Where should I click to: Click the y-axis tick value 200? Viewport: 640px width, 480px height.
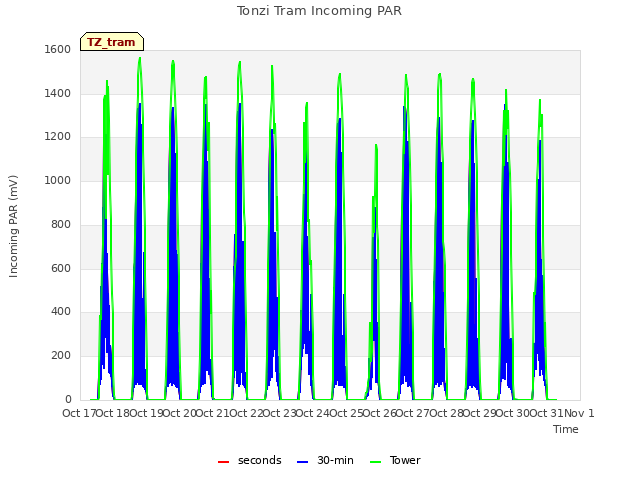pos(61,356)
